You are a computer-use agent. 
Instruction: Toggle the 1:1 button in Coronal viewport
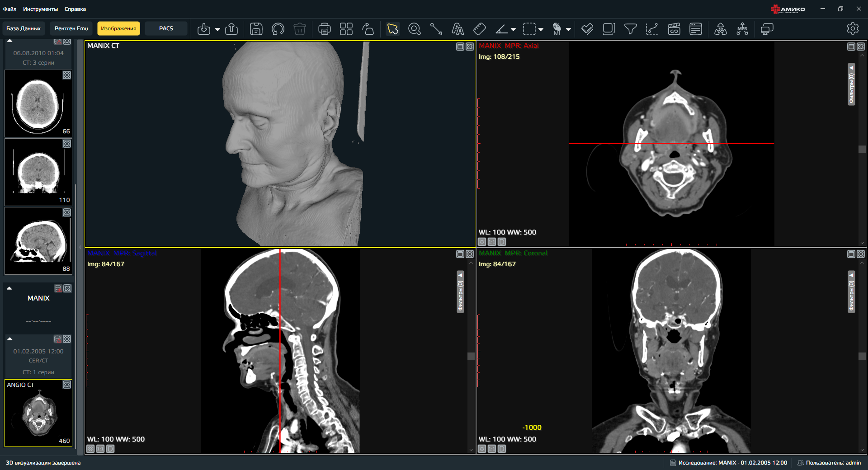coord(492,449)
